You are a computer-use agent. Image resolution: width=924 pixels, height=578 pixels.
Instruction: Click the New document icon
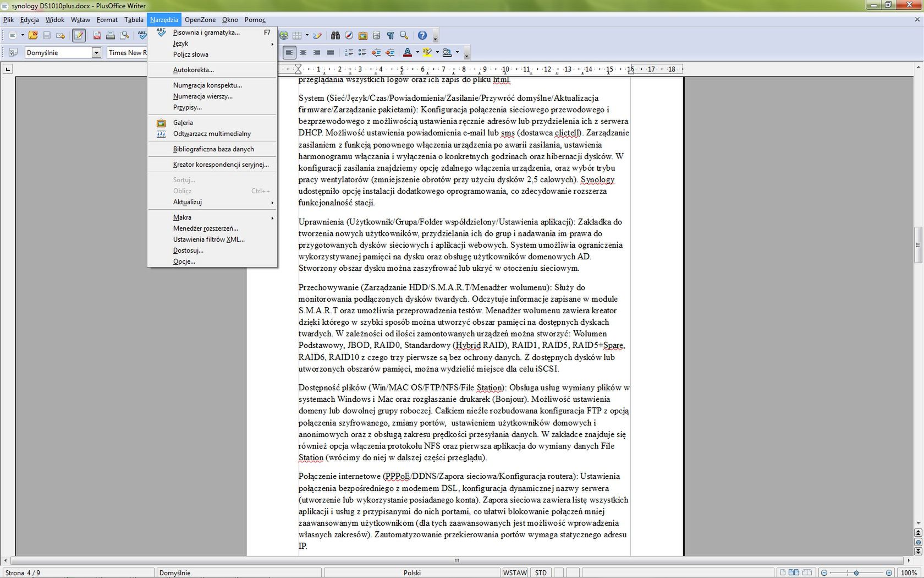pos(12,35)
